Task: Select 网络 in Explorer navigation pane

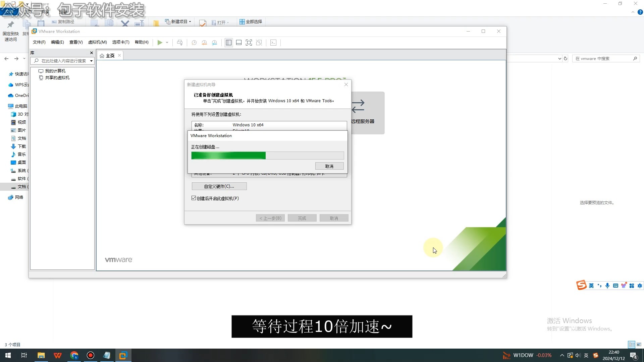Action: [16, 197]
